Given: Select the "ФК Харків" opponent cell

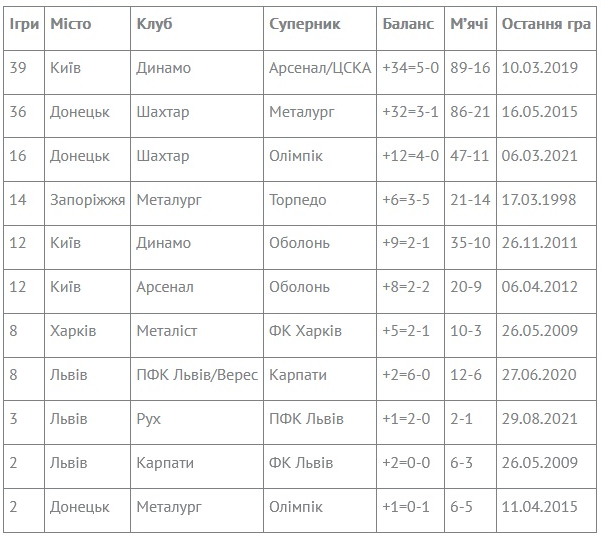Looking at the screenshot, I should click(x=306, y=331).
